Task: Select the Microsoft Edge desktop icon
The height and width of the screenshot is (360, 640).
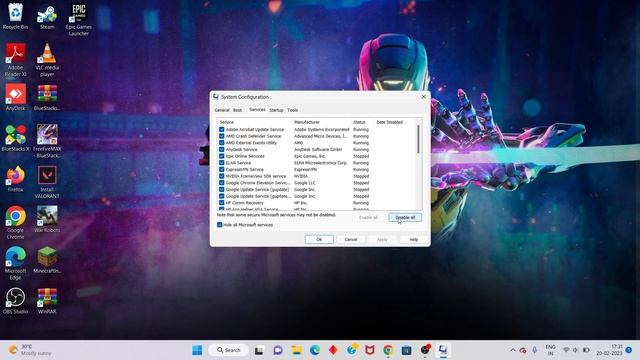Action: point(16,263)
